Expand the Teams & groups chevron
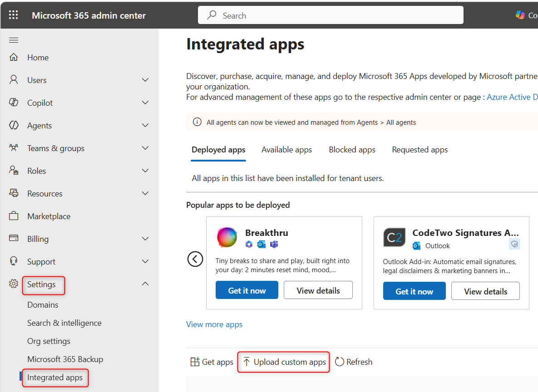 pos(145,148)
